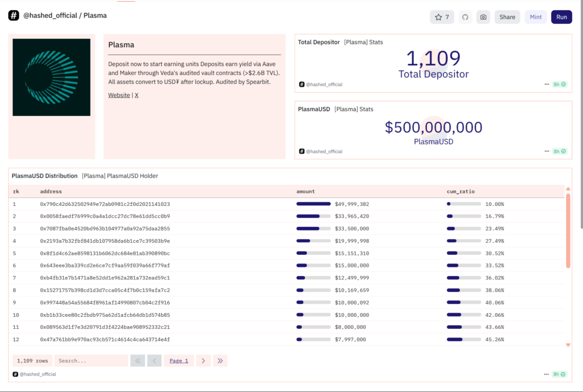Open the Website link
583x392 pixels.
tap(119, 95)
